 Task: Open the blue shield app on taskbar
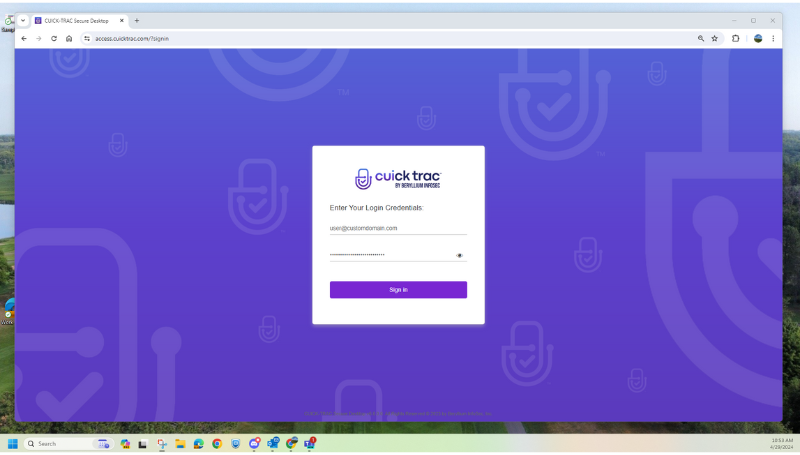pos(235,444)
